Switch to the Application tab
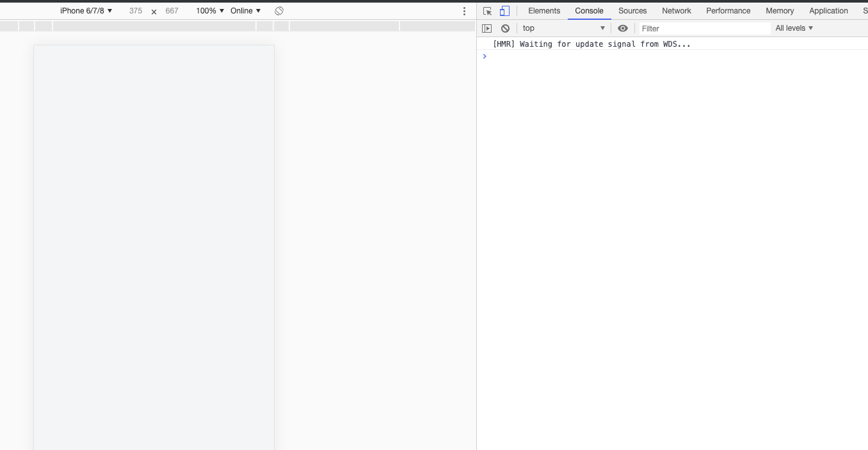The height and width of the screenshot is (450, 868). pyautogui.click(x=828, y=11)
